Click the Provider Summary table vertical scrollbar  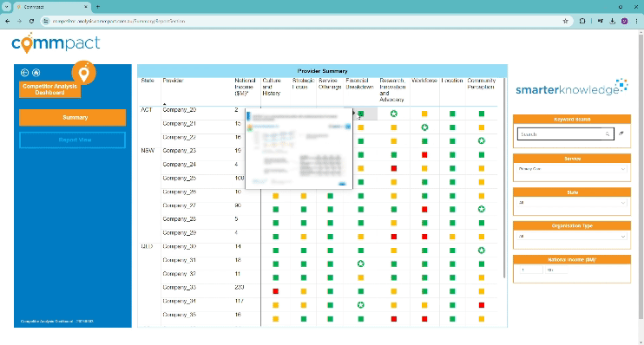(504, 178)
